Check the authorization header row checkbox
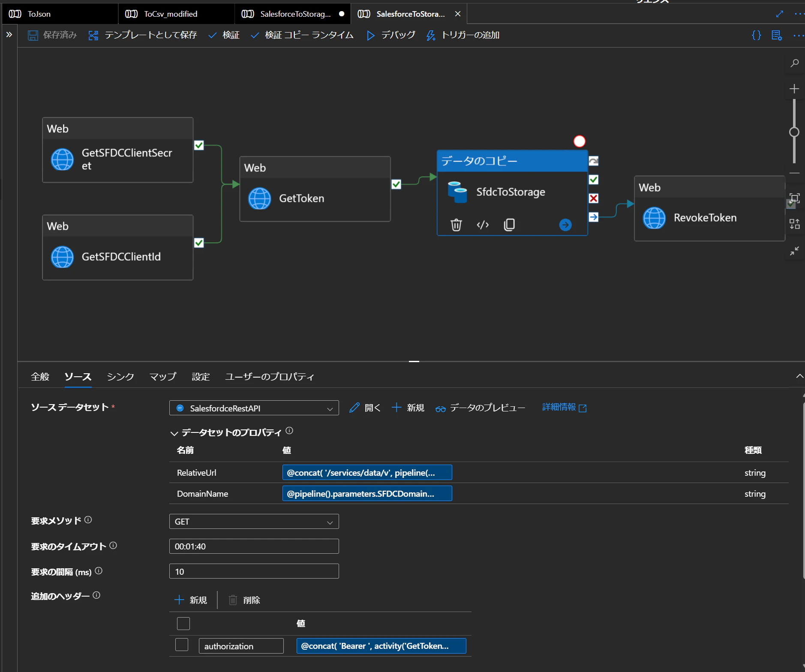Image resolution: width=805 pixels, height=672 pixels. 182,645
